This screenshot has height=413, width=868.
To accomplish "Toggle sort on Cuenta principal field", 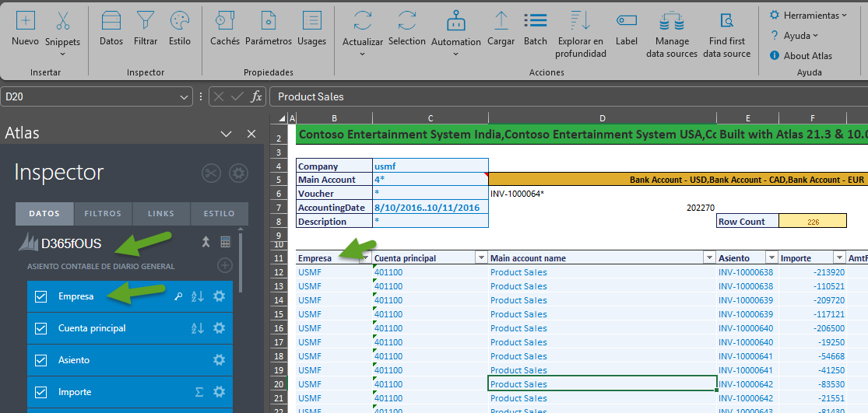I will [198, 328].
